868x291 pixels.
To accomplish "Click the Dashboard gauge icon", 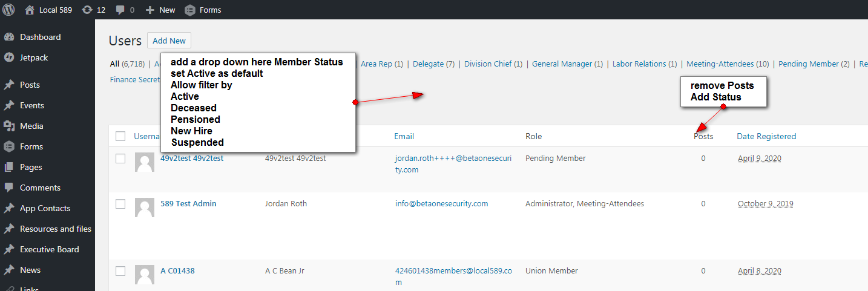I will (9, 37).
